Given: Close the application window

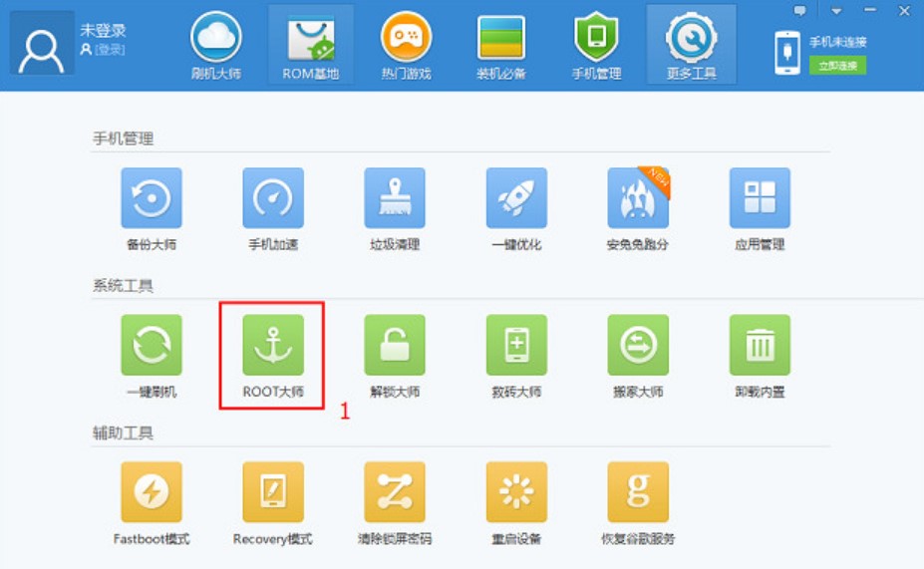Looking at the screenshot, I should point(904,11).
